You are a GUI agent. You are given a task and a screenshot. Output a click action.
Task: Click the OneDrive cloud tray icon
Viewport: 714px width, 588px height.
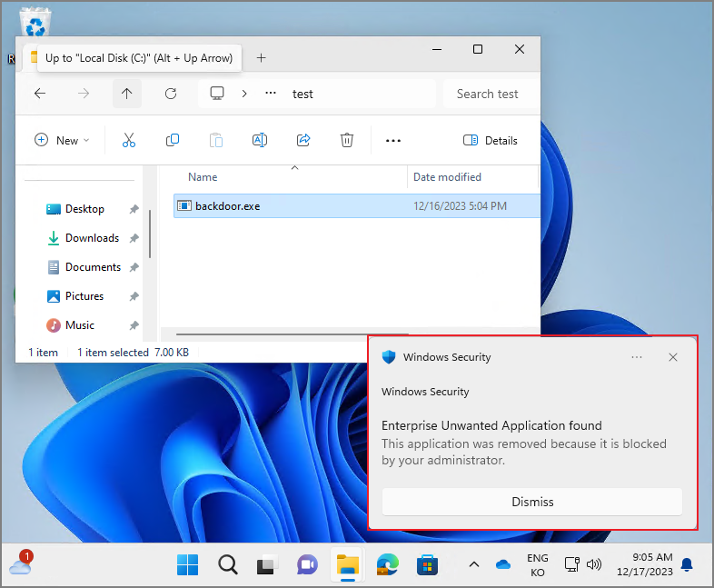503,564
